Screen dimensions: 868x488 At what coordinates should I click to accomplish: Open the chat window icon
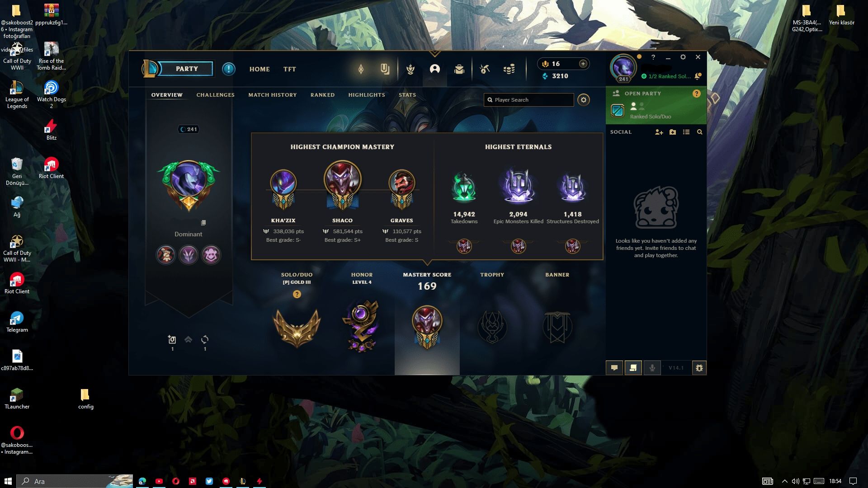coord(614,368)
